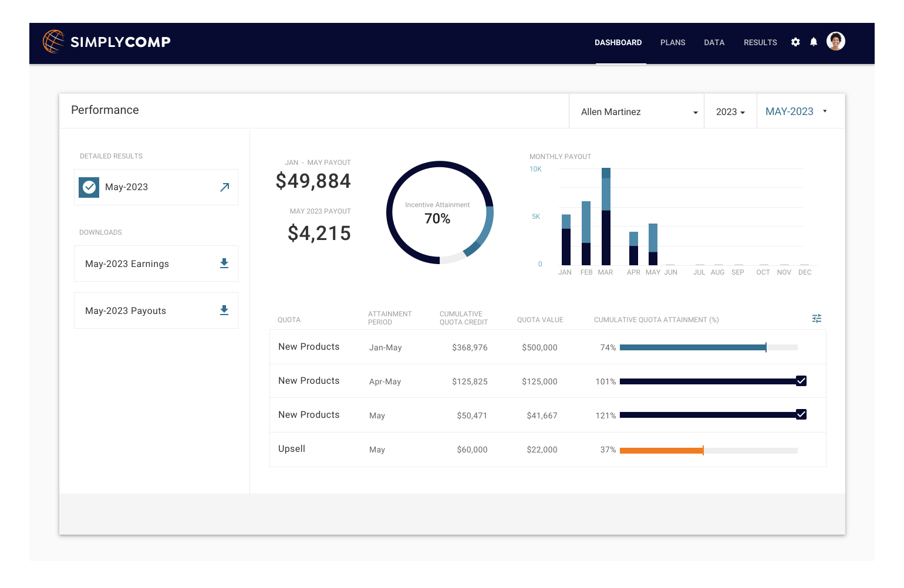Click the user profile avatar

pos(835,42)
